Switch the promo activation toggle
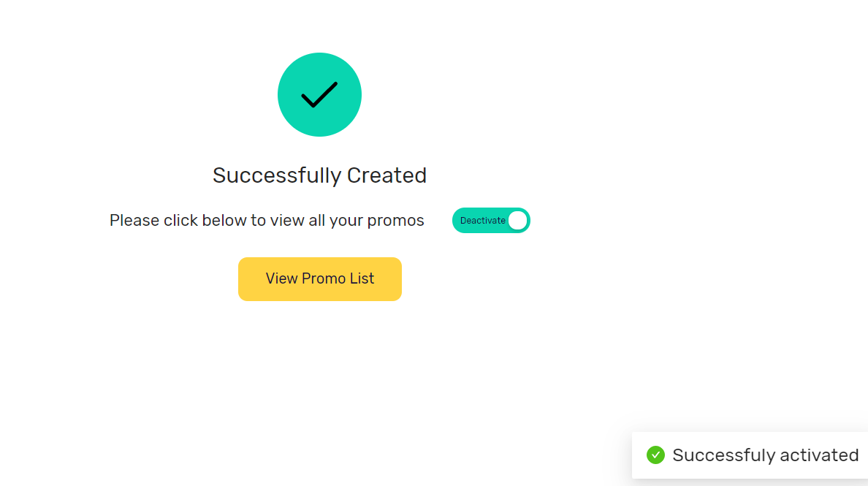This screenshot has width=868, height=486. click(x=491, y=221)
